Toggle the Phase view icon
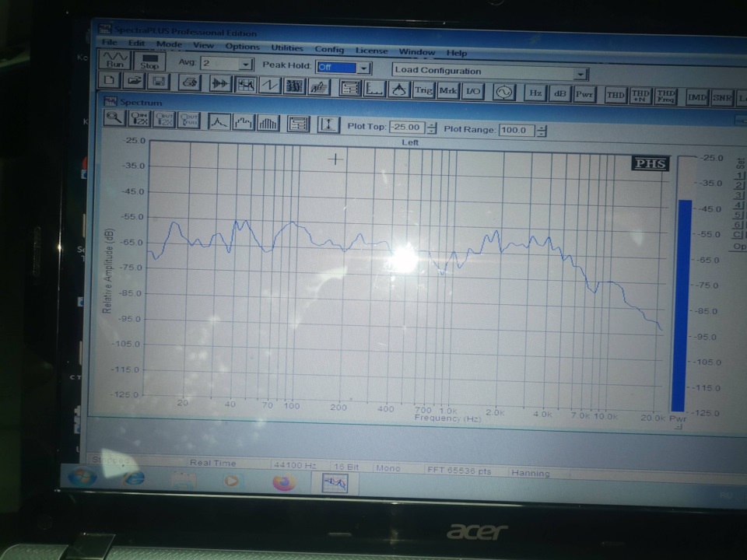Image resolution: width=747 pixels, height=560 pixels. point(270,86)
